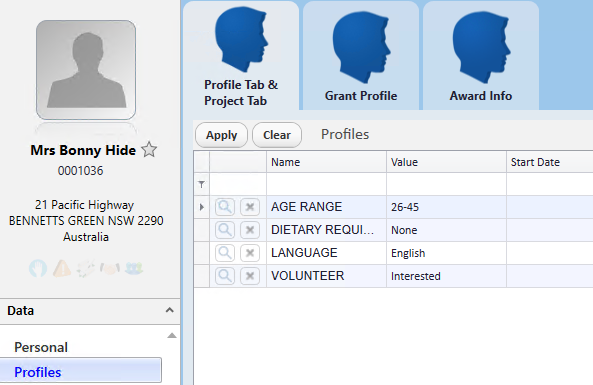Sort by the Value column header

click(446, 162)
